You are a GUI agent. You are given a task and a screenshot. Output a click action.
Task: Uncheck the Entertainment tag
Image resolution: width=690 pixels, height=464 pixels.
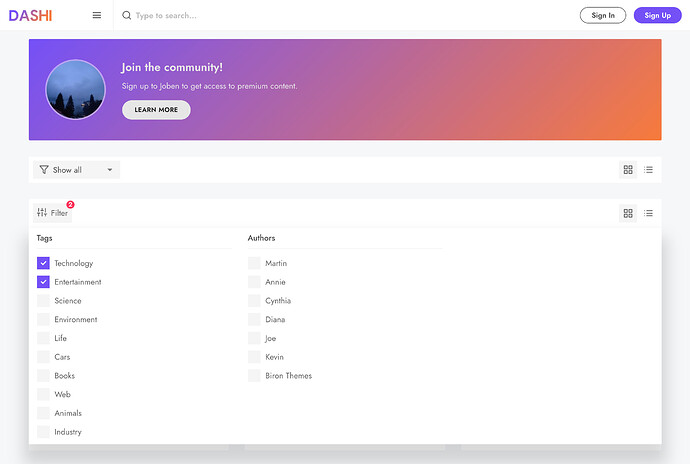pyautogui.click(x=43, y=282)
